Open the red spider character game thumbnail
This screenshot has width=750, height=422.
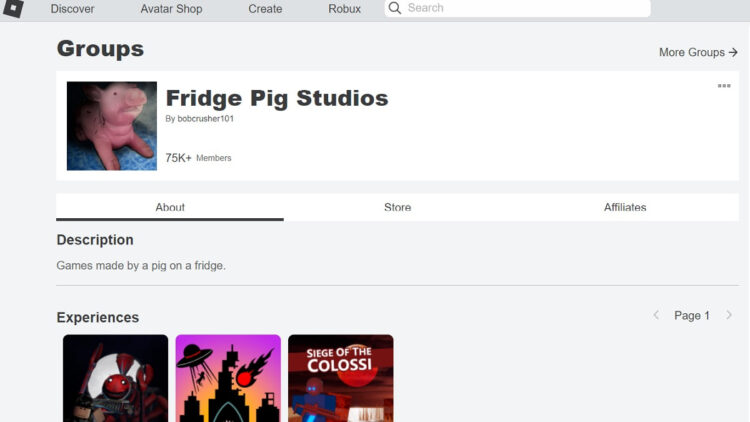click(116, 378)
